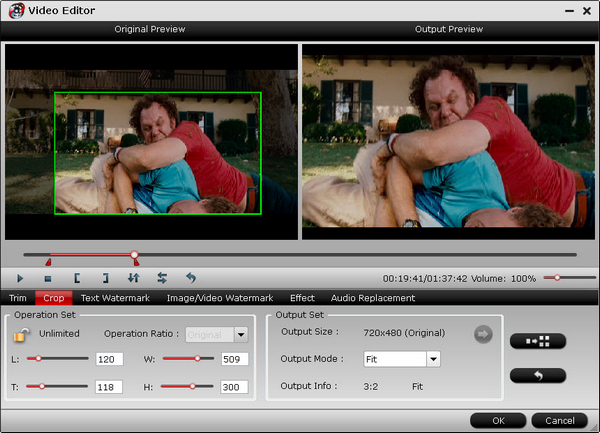Click the 720x480 (Original) output size text

click(x=404, y=333)
